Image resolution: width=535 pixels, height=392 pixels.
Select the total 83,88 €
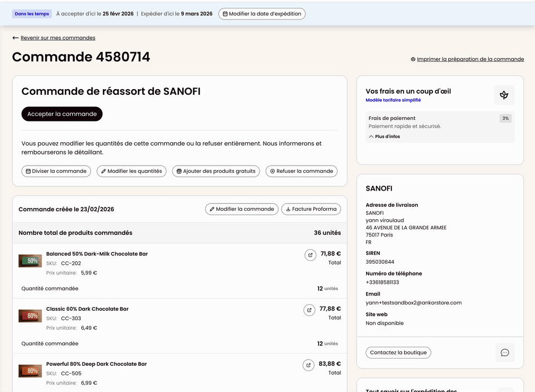point(329,364)
